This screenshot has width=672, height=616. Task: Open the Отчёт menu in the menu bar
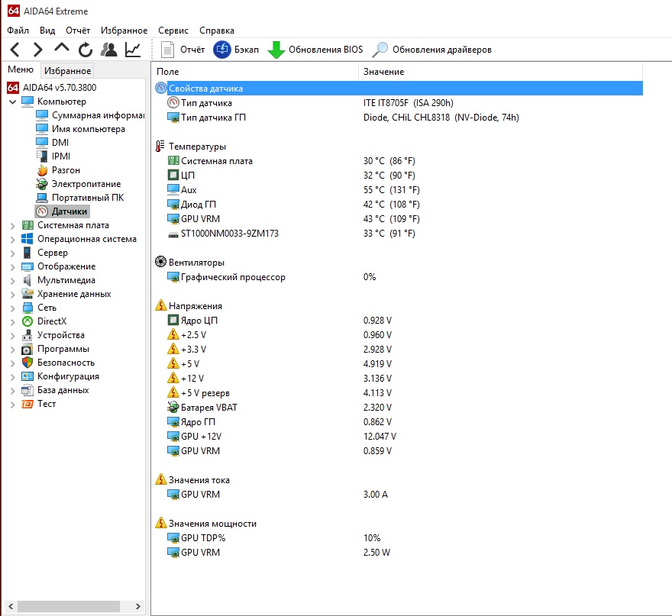(78, 31)
